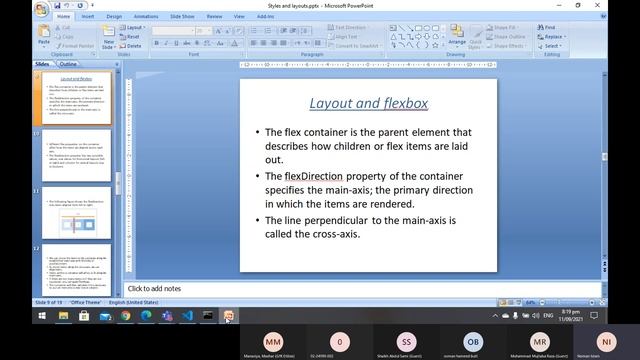Click the Find button

[547, 27]
